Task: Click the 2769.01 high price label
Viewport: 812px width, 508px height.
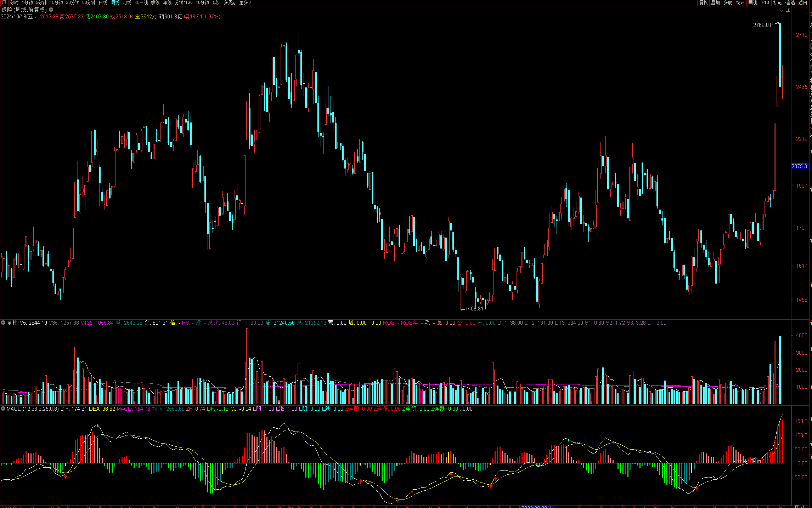Action: coord(762,25)
